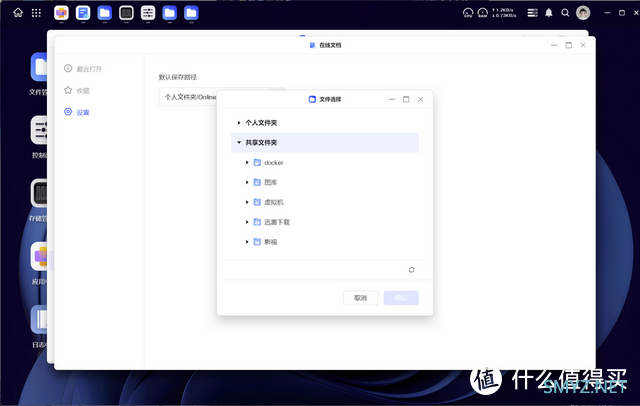Open the black storage manager taskbar icon

126,13
